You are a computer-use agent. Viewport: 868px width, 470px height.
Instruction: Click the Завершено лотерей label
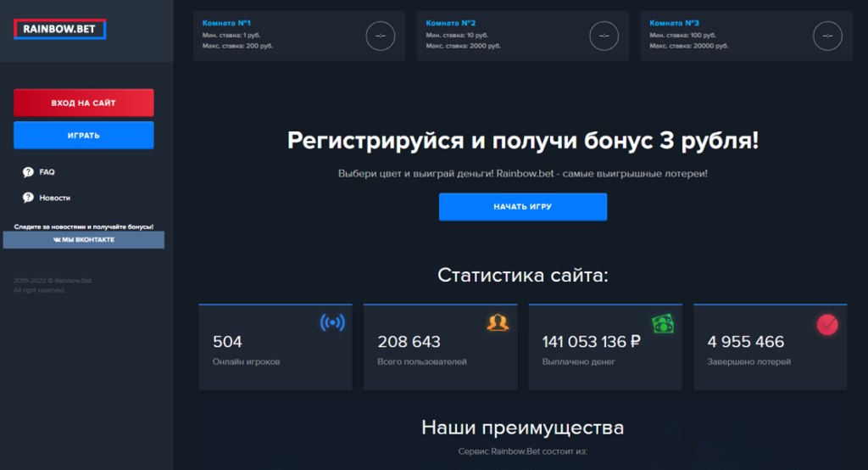[748, 361]
